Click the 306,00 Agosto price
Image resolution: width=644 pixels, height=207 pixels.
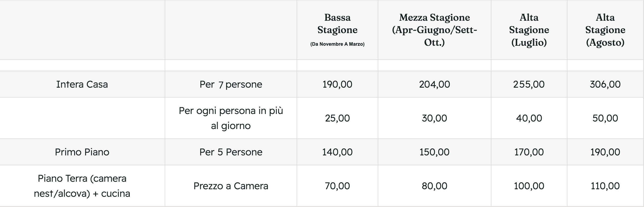(605, 84)
